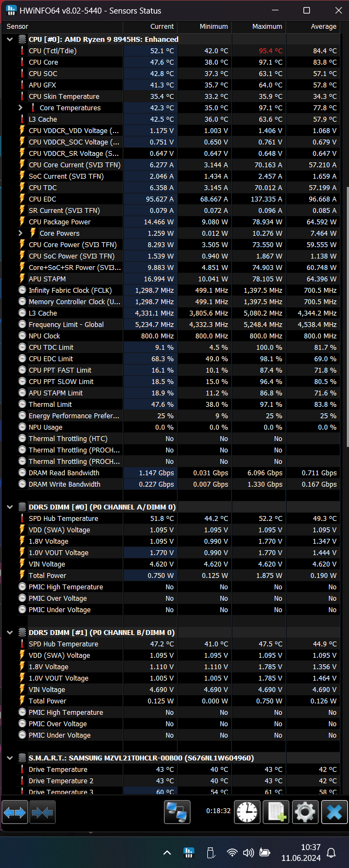Click lightning icon beside Core Powers
Image resolution: width=349 pixels, height=868 pixels.
(x=33, y=233)
